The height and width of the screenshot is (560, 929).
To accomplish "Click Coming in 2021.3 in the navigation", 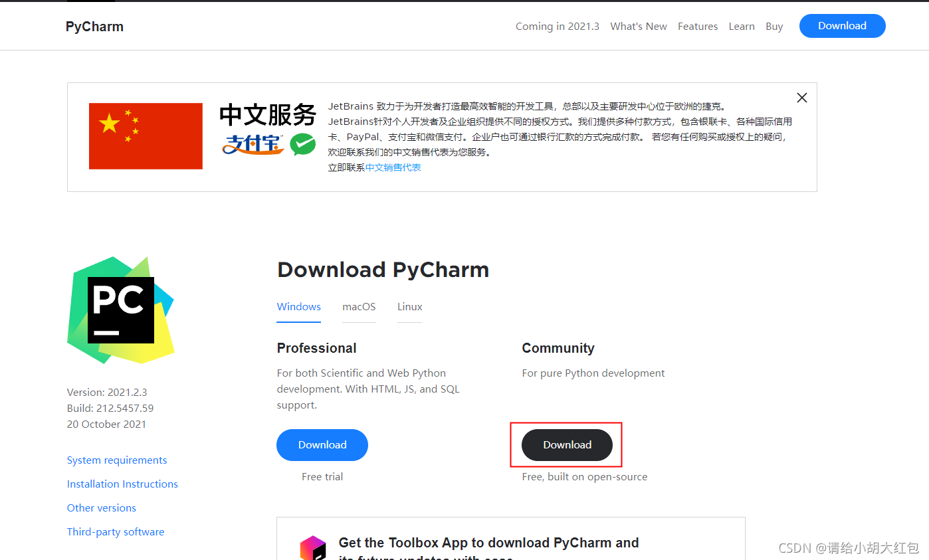I will click(x=557, y=26).
